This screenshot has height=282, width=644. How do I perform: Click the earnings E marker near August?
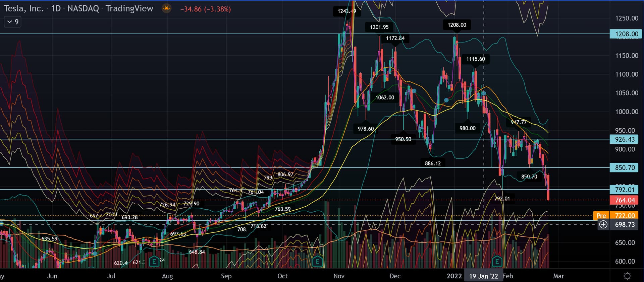(154, 261)
